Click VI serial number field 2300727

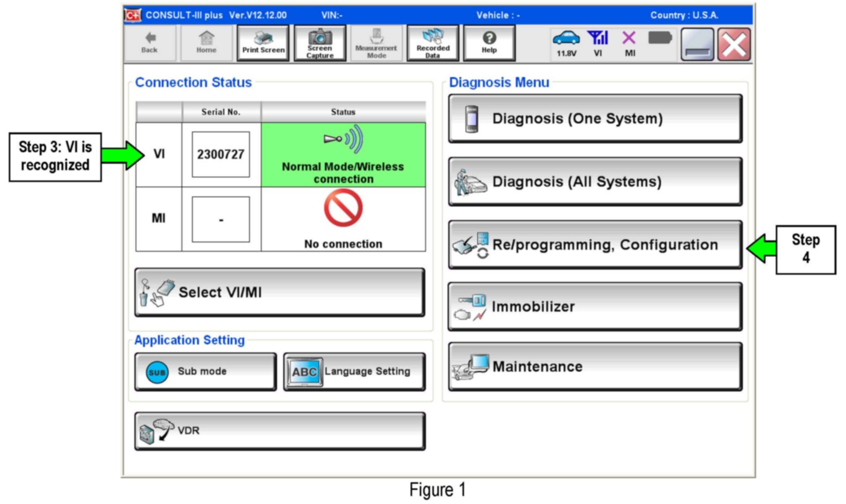(221, 155)
